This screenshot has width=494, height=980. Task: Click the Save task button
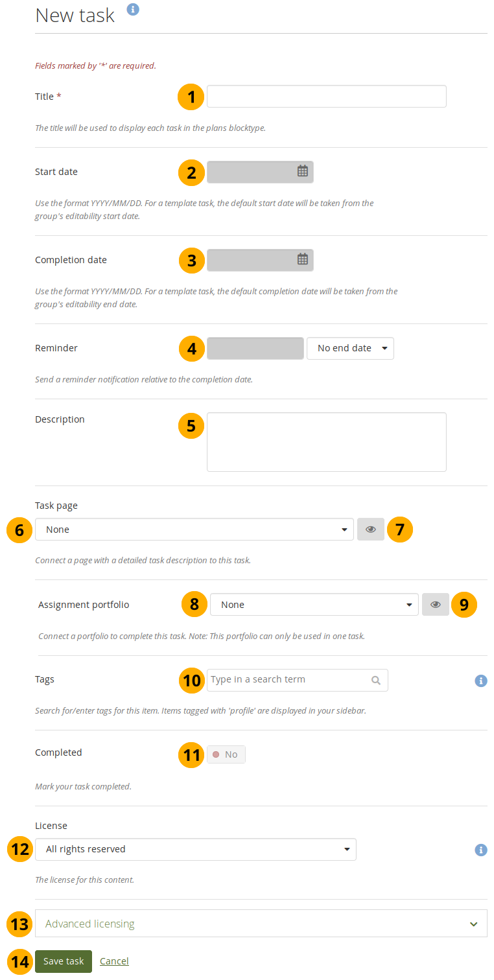pos(64,961)
